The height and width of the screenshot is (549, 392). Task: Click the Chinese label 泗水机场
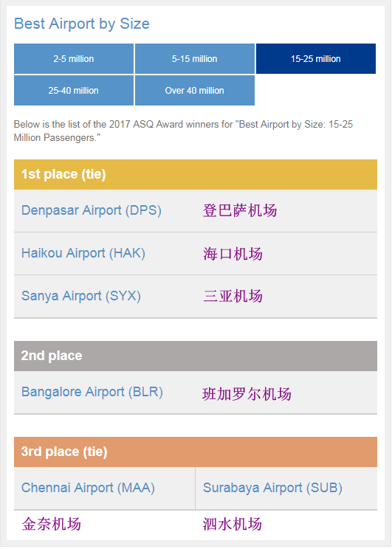click(233, 524)
